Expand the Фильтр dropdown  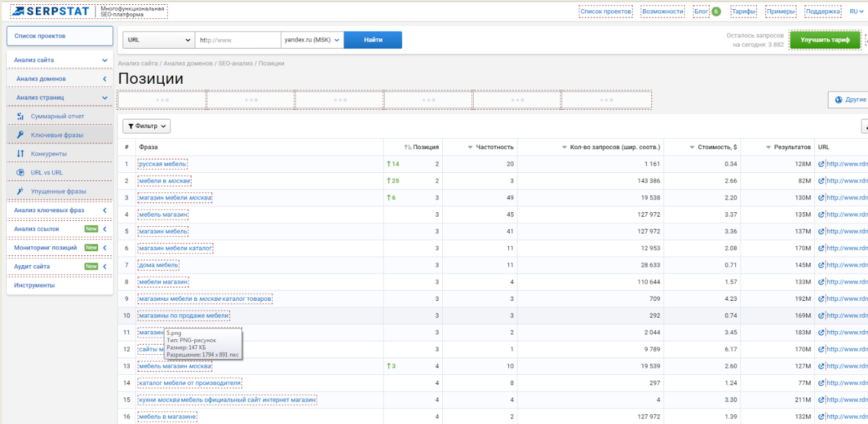click(146, 126)
